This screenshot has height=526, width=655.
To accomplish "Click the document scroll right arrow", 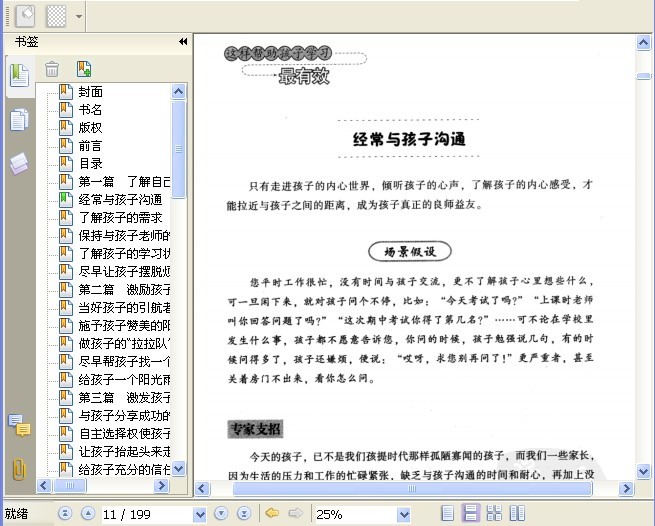I will click(x=626, y=488).
